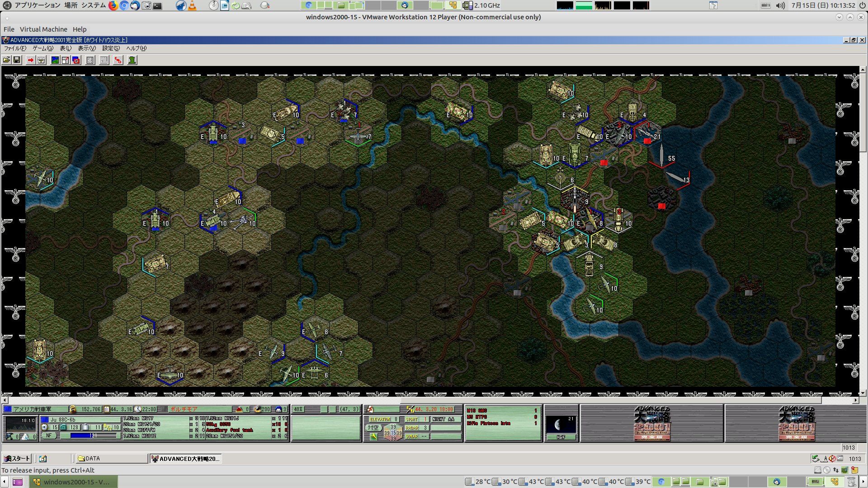Screen dimensions: 868x488
Task: Open the 設定(S) menu
Action: click(x=111, y=48)
